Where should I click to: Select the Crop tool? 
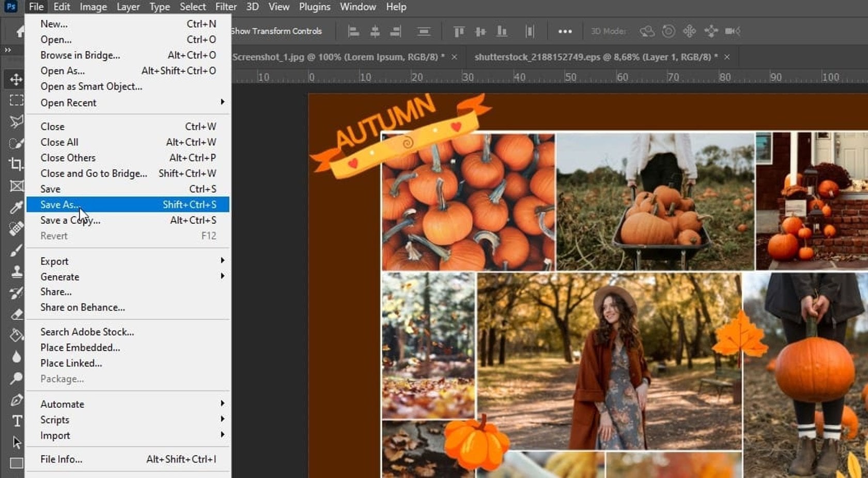pyautogui.click(x=16, y=164)
